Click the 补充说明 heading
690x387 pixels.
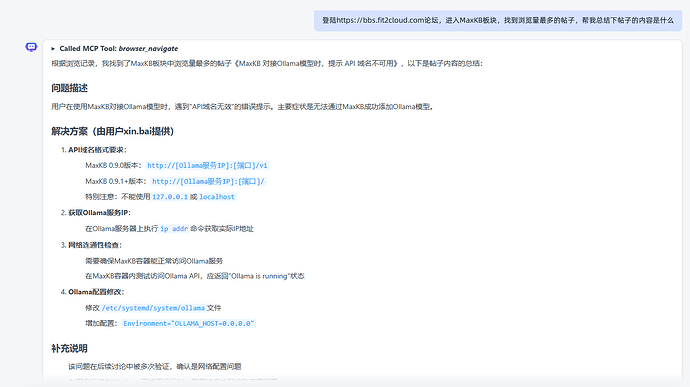click(70, 349)
